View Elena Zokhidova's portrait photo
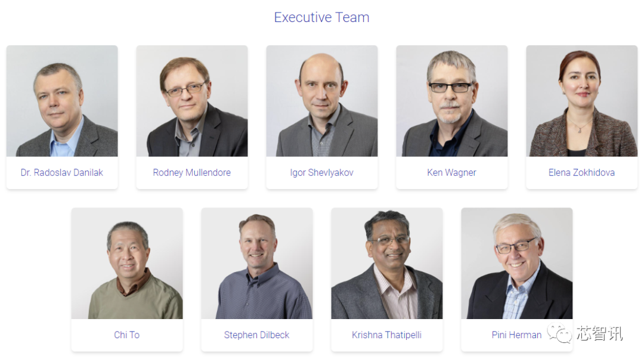The image size is (644, 362). tap(581, 101)
